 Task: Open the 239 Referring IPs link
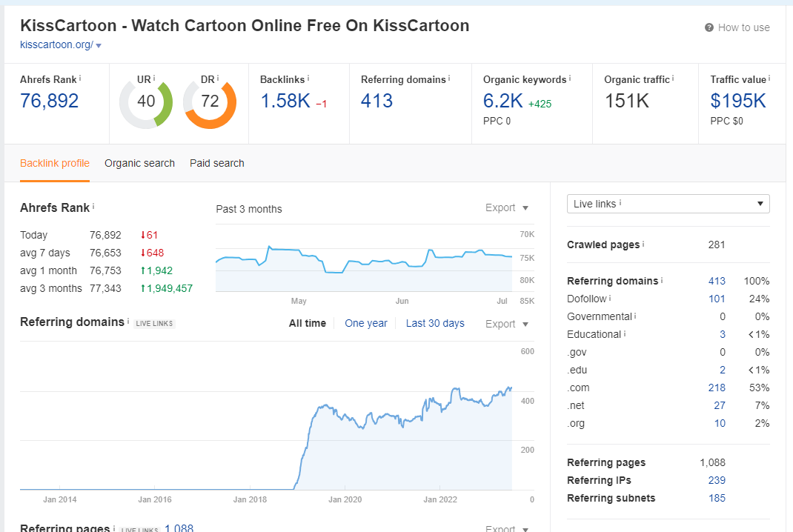(717, 480)
